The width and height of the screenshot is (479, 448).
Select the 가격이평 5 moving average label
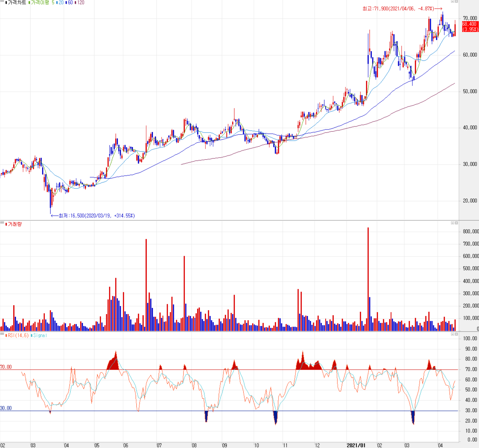point(42,3)
